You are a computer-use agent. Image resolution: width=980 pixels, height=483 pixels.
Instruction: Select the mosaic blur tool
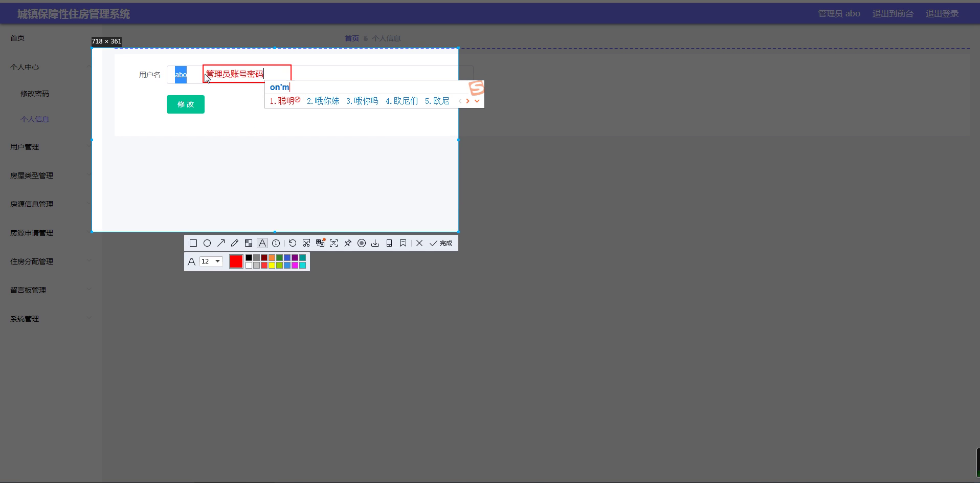[x=249, y=243]
